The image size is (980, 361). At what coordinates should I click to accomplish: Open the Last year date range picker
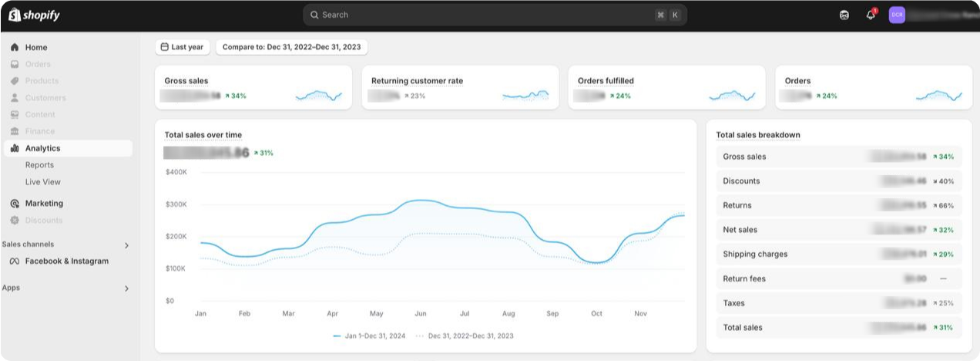coord(183,47)
